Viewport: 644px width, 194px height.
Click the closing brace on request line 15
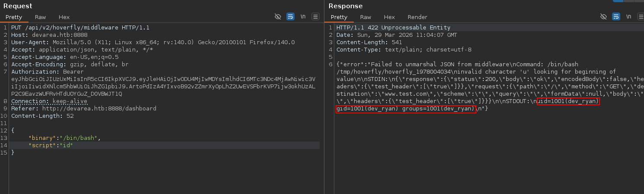[13, 153]
